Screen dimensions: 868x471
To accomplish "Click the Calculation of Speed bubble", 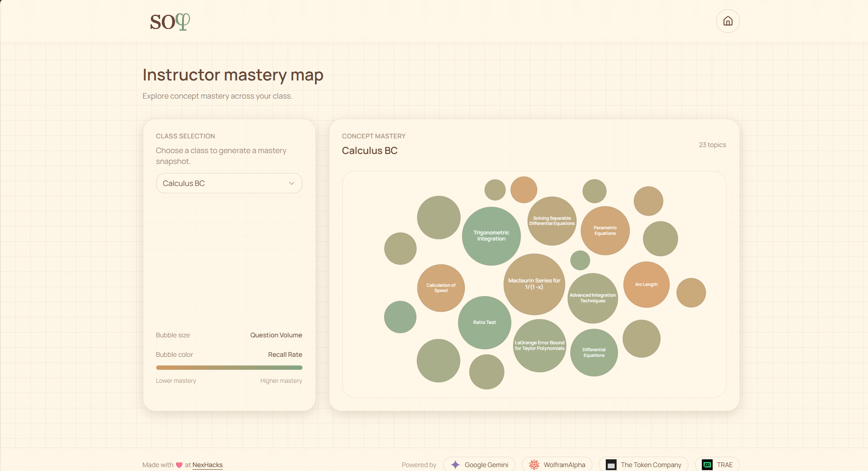I will 440,288.
